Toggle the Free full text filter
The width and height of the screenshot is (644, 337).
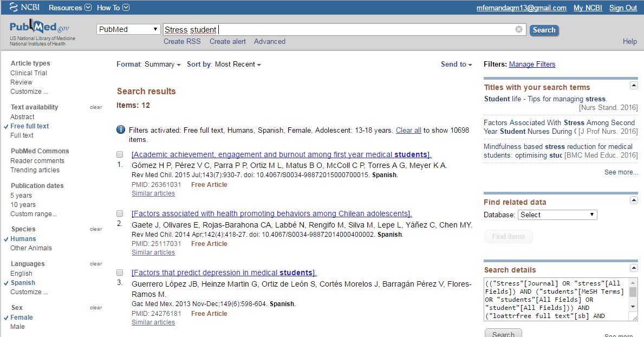click(30, 126)
